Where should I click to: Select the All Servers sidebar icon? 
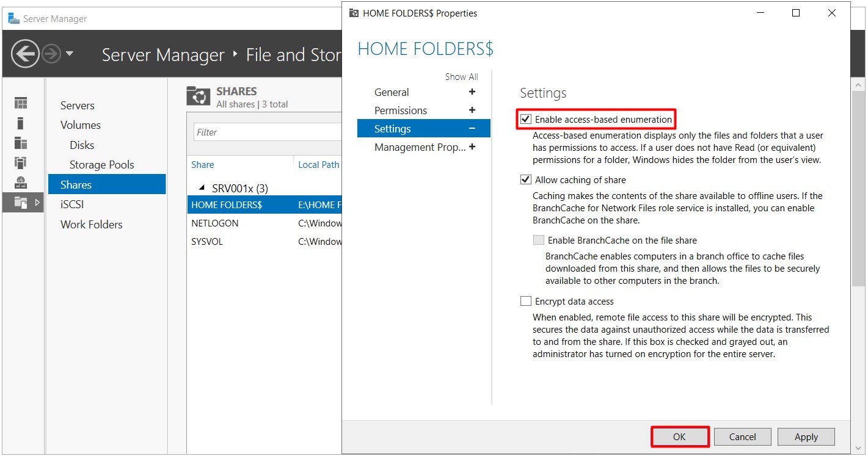(x=21, y=143)
